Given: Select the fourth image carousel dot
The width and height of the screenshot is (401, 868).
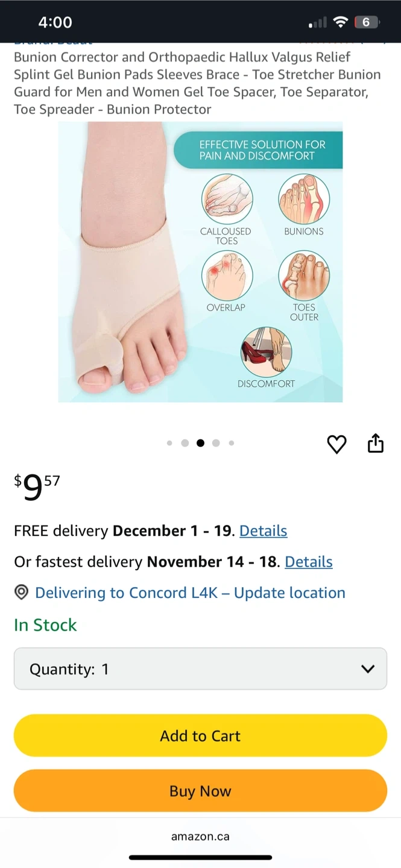Looking at the screenshot, I should coord(216,443).
